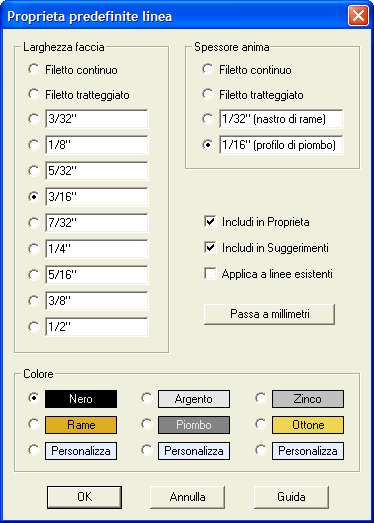Image resolution: width=374 pixels, height=523 pixels.
Task: Click the 1/16" (profilo di piombo) field
Action: click(281, 145)
